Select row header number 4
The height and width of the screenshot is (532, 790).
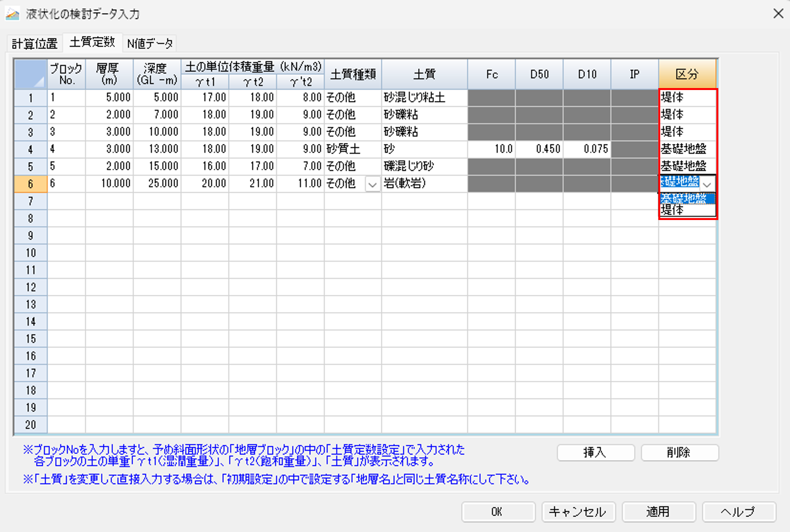click(31, 149)
